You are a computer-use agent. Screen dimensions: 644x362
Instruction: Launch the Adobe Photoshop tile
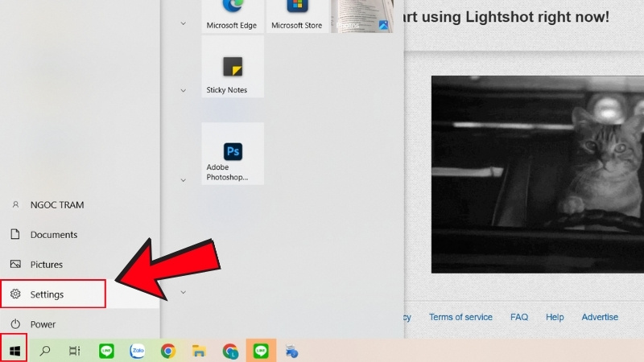tap(233, 154)
